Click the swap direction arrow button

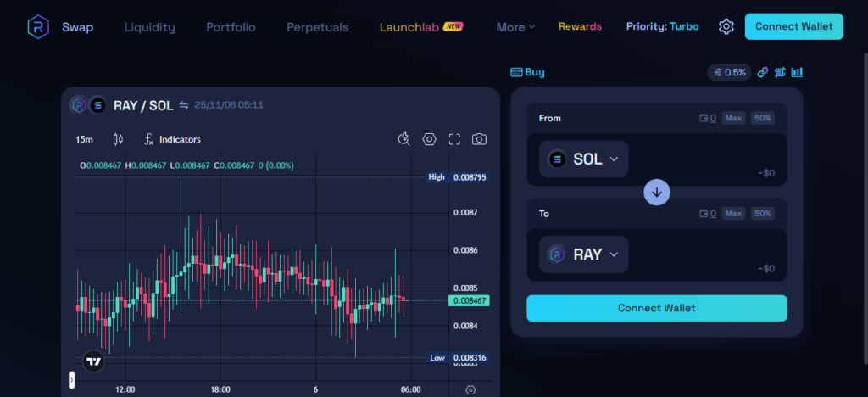656,193
